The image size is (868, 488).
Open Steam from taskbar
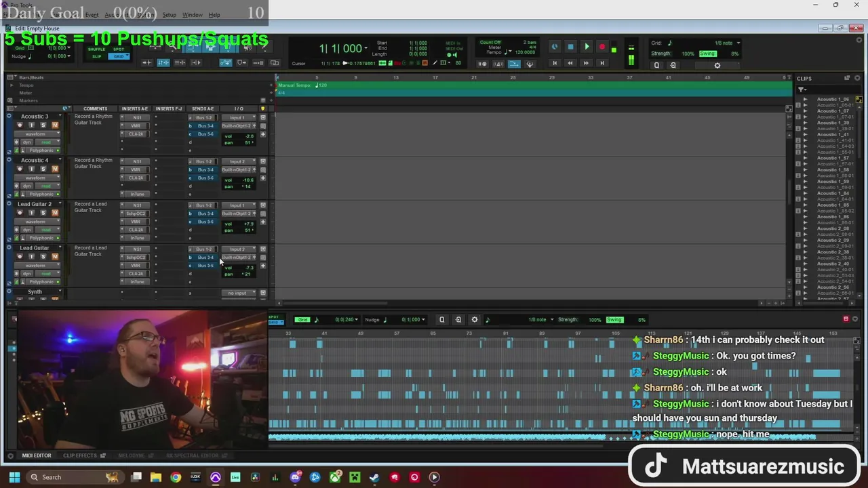click(x=374, y=477)
